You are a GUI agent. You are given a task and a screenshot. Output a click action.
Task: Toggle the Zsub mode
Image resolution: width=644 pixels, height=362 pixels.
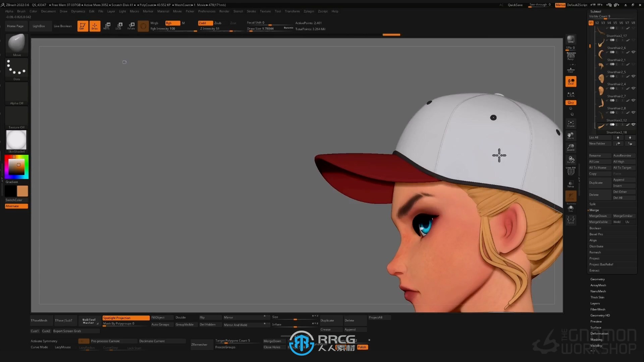[218, 23]
